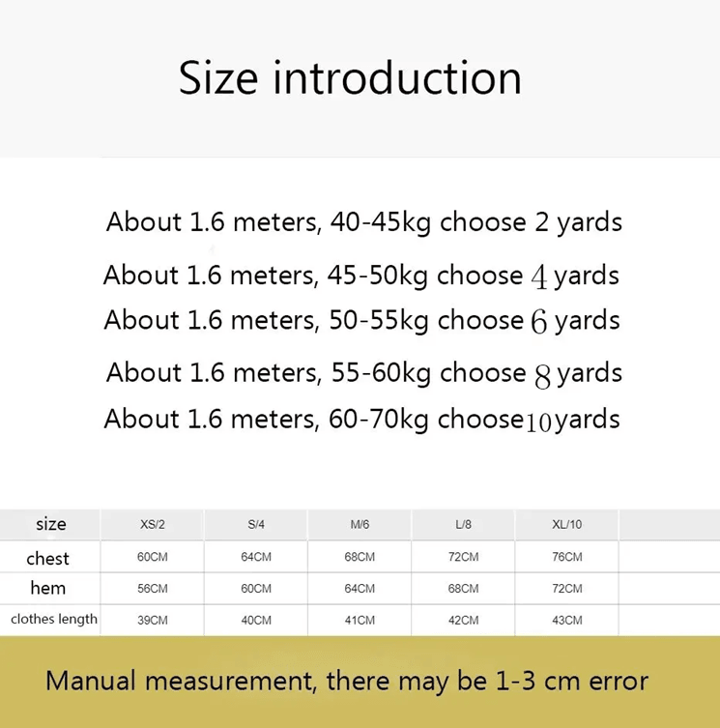
Task: Click the 'size' table header cell
Action: point(50,524)
